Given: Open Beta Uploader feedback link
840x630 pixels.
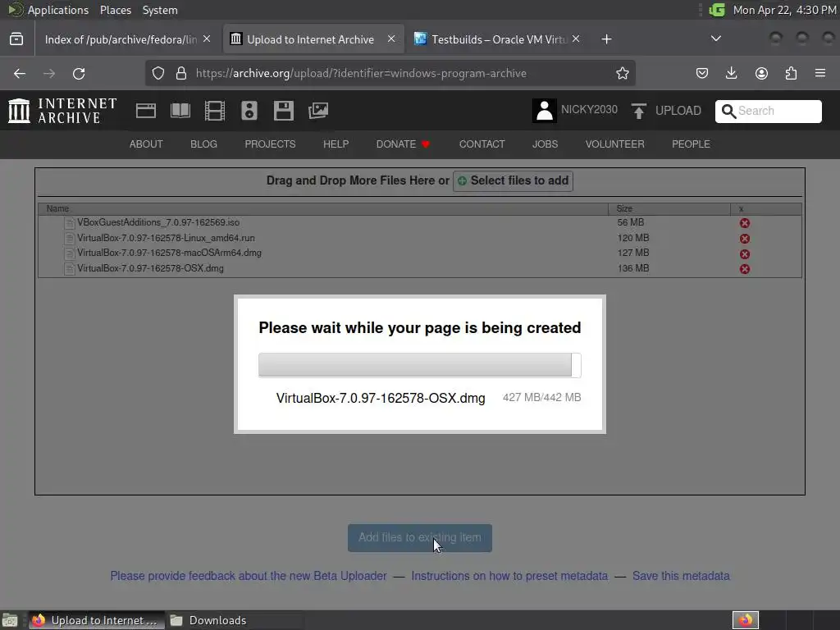Looking at the screenshot, I should [249, 576].
